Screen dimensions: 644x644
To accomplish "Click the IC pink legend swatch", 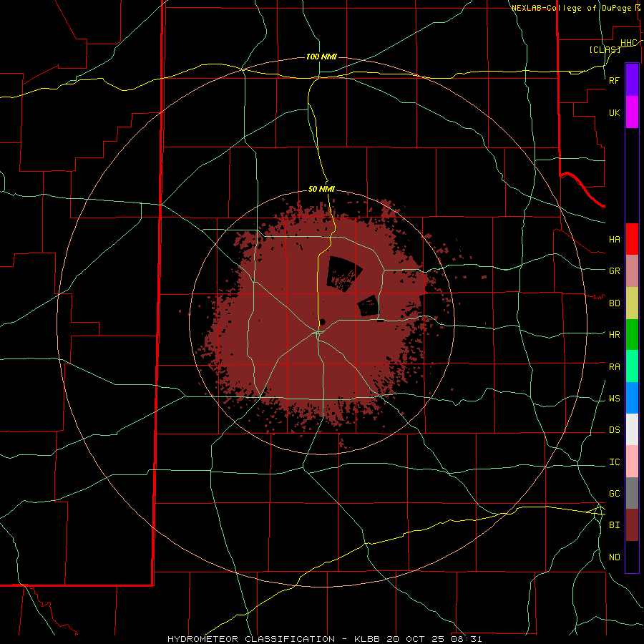I will click(632, 462).
